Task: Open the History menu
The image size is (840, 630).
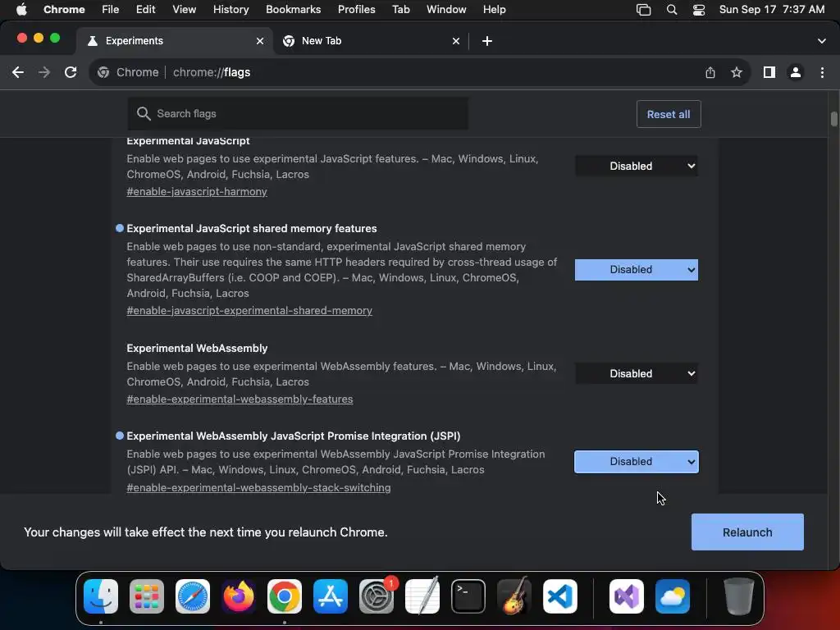Action: 231,10
